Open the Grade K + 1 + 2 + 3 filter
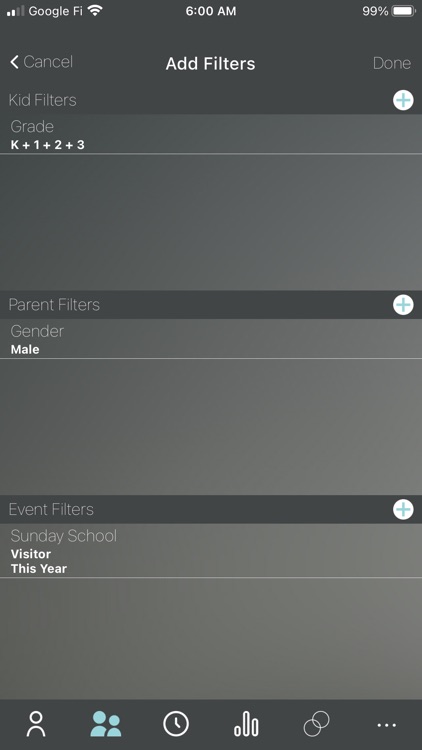The image size is (422, 750). click(211, 134)
